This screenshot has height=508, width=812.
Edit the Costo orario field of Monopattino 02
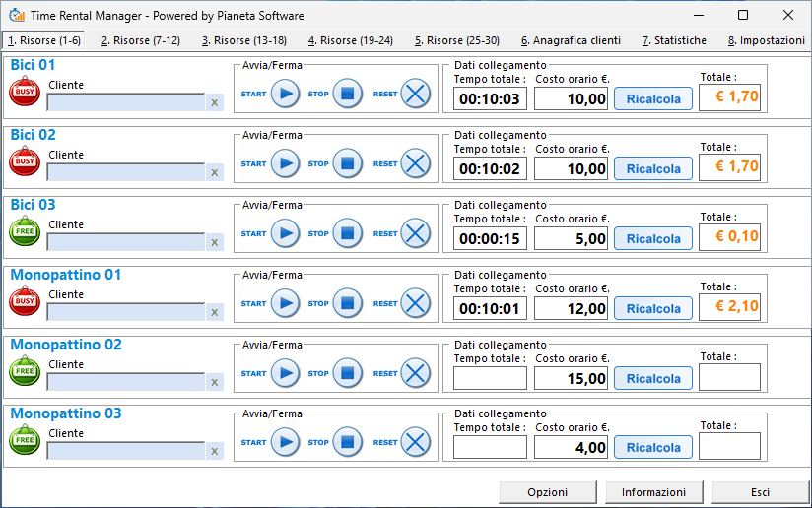coord(572,378)
